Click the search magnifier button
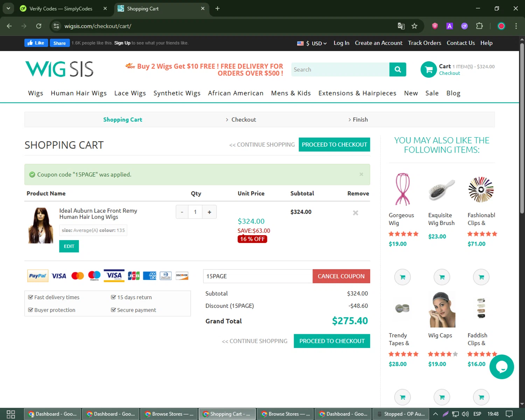 point(398,69)
